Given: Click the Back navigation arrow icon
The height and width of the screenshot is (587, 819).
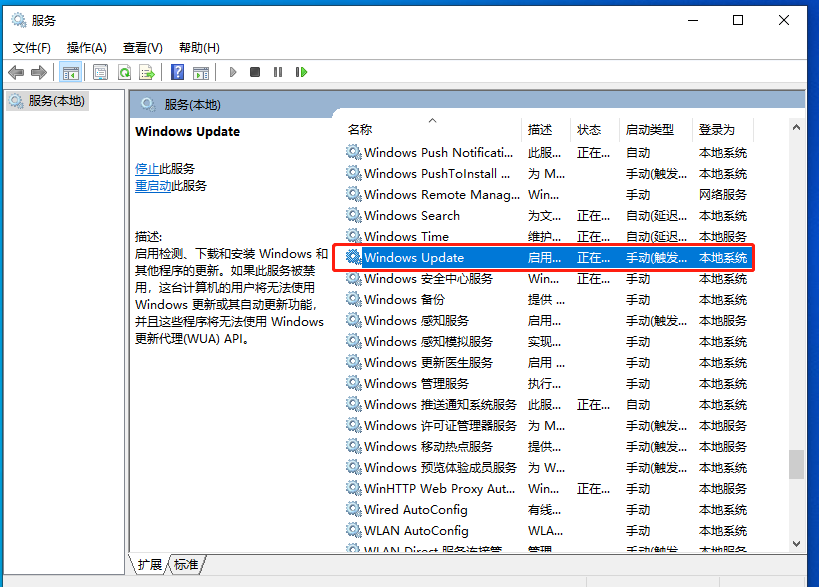Looking at the screenshot, I should pyautogui.click(x=16, y=71).
